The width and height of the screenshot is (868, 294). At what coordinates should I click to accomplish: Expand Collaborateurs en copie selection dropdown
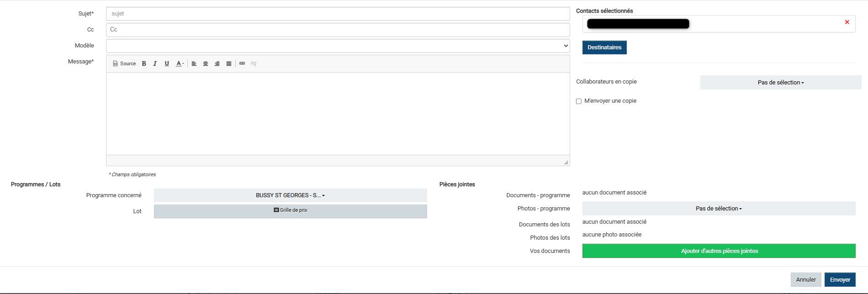[780, 83]
